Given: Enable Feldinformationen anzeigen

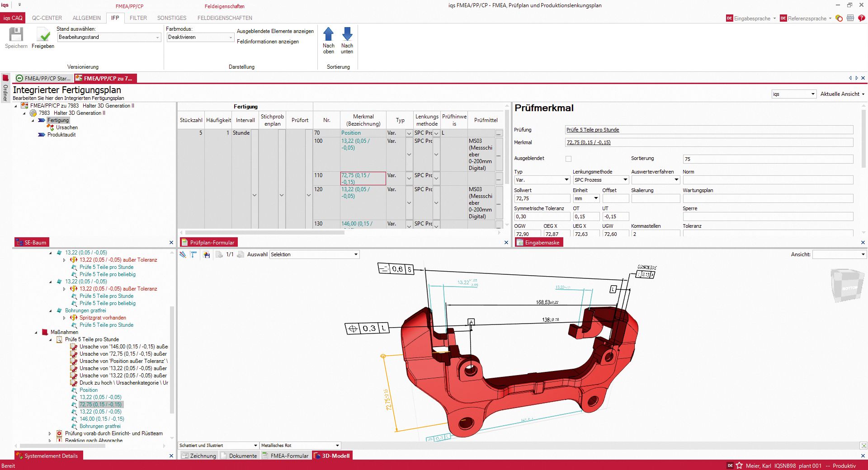Looking at the screenshot, I should tap(267, 42).
